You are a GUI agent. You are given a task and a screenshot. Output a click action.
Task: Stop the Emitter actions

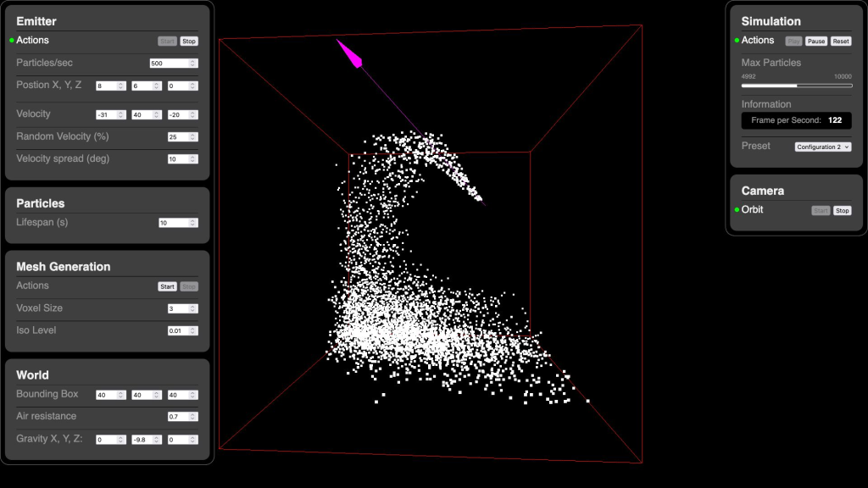click(189, 41)
